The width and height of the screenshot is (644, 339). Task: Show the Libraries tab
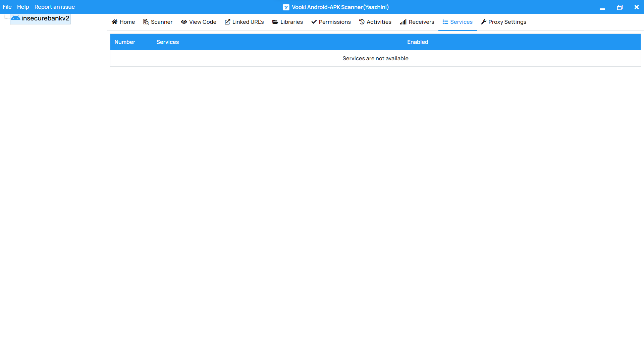coord(287,22)
